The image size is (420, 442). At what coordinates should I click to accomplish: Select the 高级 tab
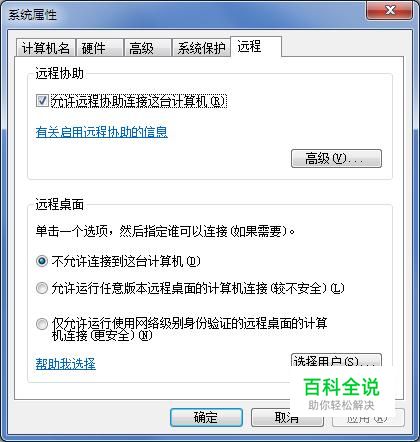point(147,48)
